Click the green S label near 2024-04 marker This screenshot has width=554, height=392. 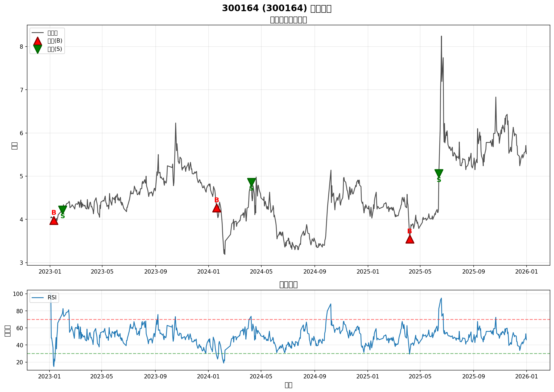[251, 189]
